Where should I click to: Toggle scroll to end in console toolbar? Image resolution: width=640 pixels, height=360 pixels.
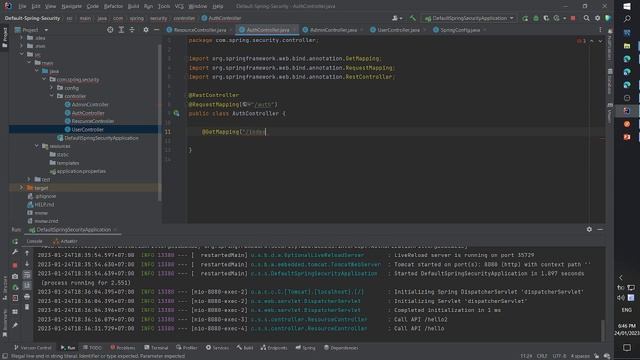[x=27, y=285]
